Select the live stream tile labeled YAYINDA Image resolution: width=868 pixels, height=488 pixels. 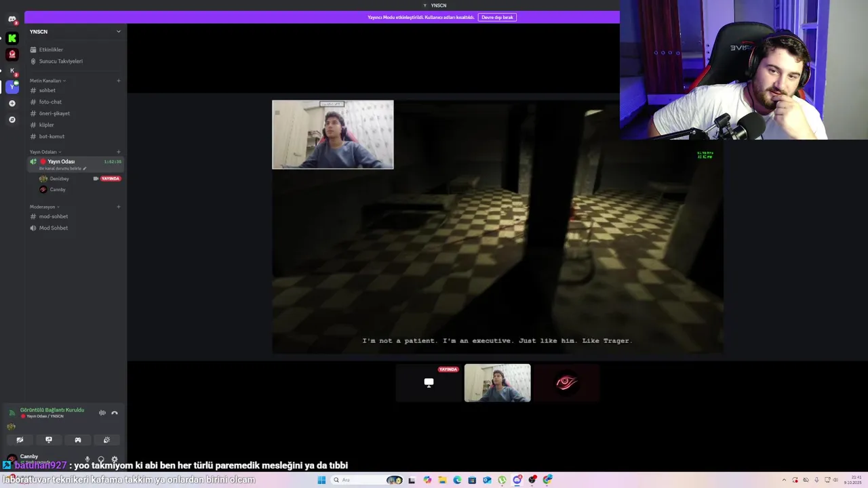click(429, 383)
